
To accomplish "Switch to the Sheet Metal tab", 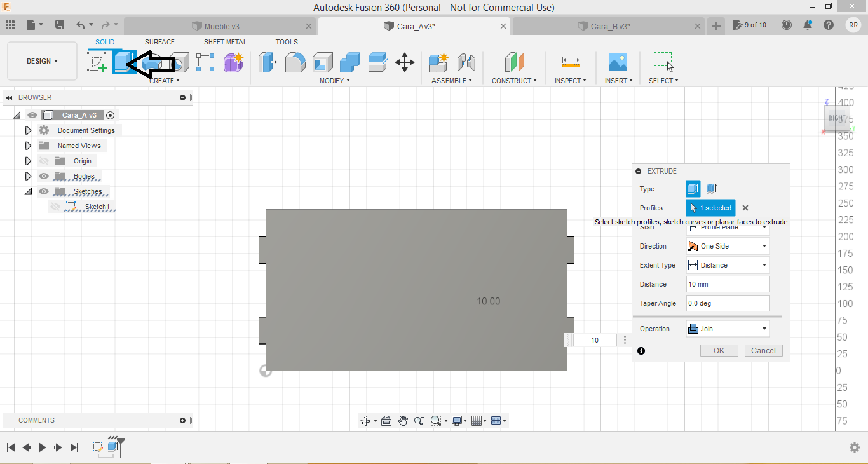I will tap(225, 42).
